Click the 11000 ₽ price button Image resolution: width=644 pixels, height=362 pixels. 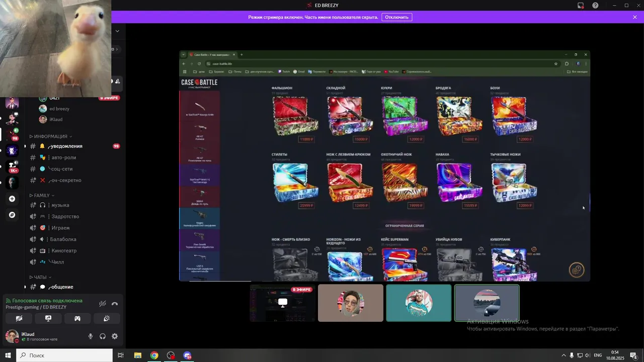(x=306, y=139)
